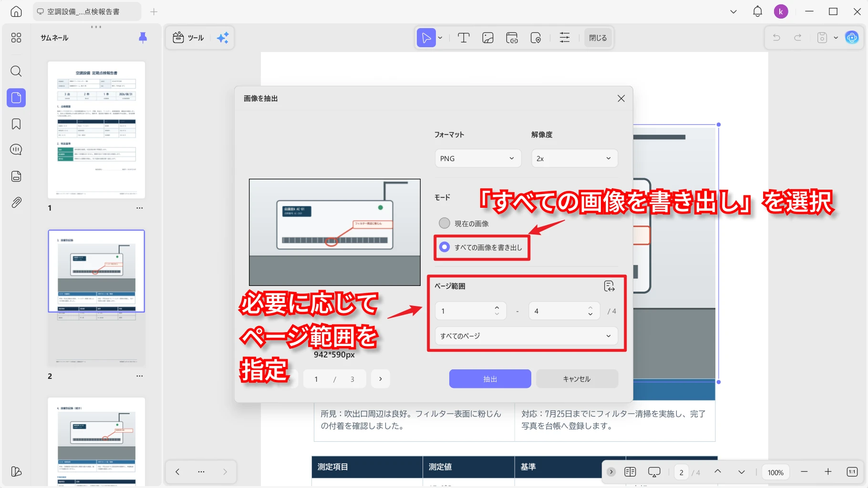Select the 現在の画像 radio button
Viewport: 868px width, 488px height.
(444, 223)
